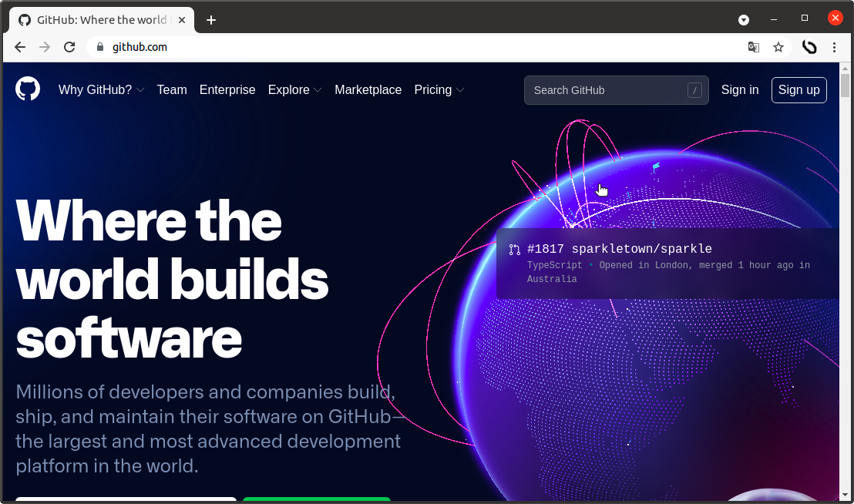The height and width of the screenshot is (504, 854).
Task: Open the Chrome three-dot menu
Action: [835, 47]
